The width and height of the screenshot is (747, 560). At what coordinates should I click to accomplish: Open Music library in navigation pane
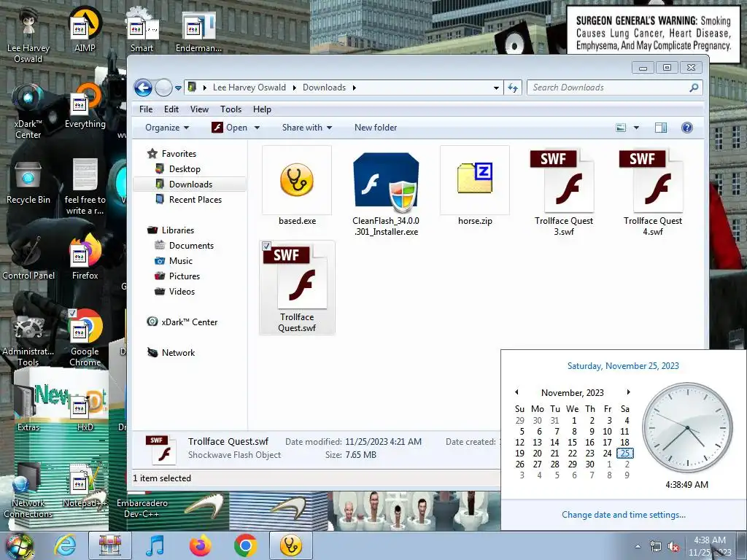pyautogui.click(x=181, y=261)
